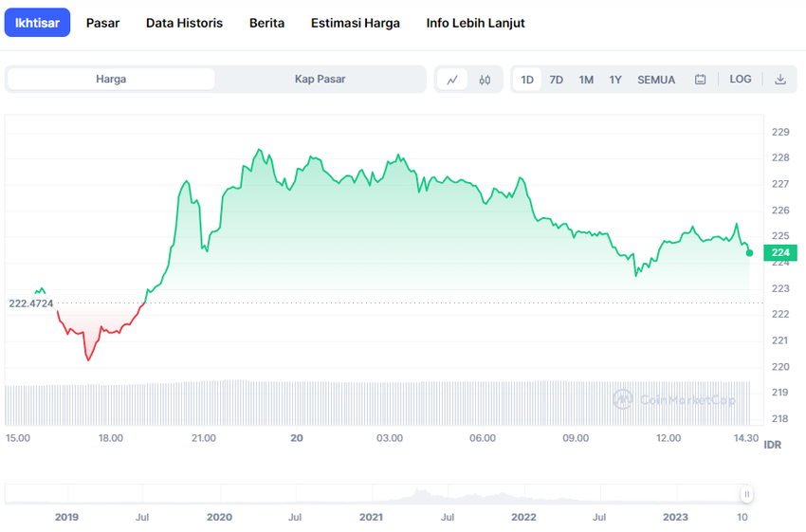Select the 1D time range

527,80
